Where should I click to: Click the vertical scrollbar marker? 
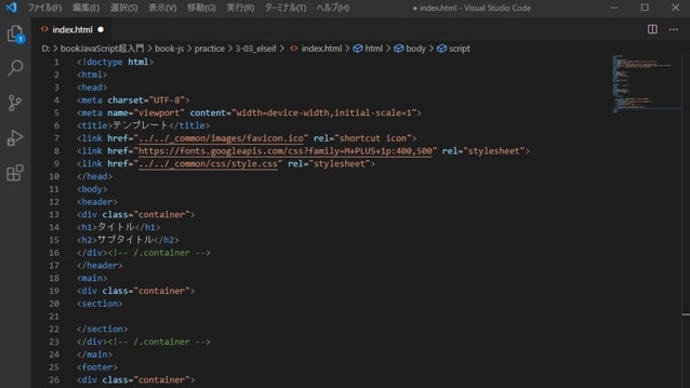(x=686, y=315)
